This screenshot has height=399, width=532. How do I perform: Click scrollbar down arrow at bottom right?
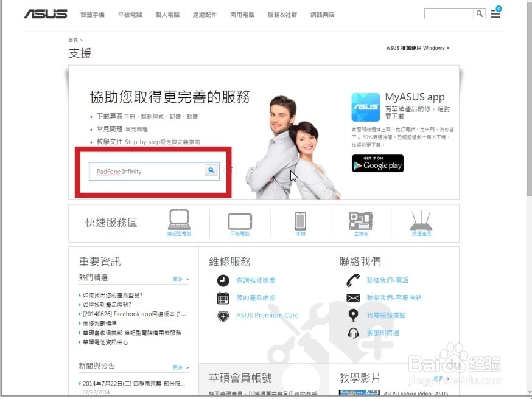pyautogui.click(x=530, y=392)
